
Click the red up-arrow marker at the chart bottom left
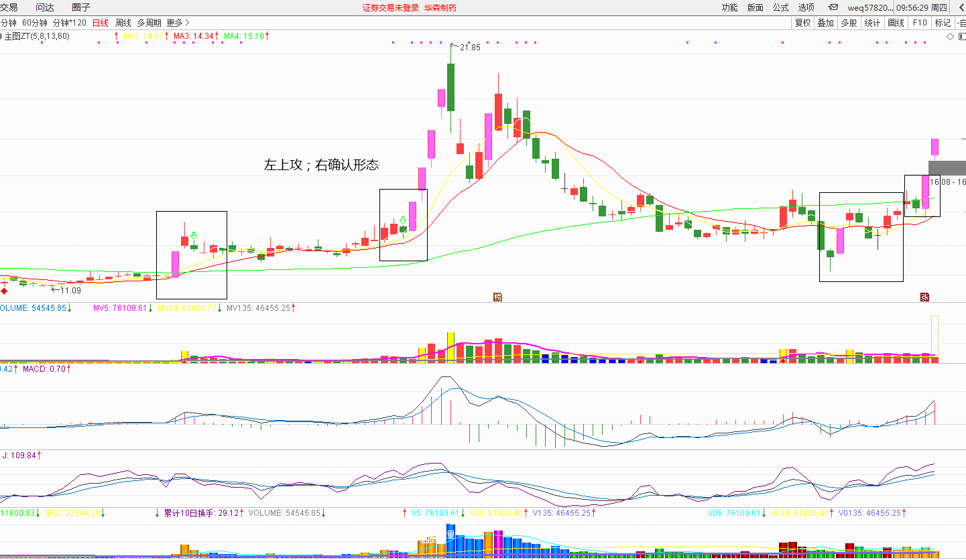pos(4,291)
